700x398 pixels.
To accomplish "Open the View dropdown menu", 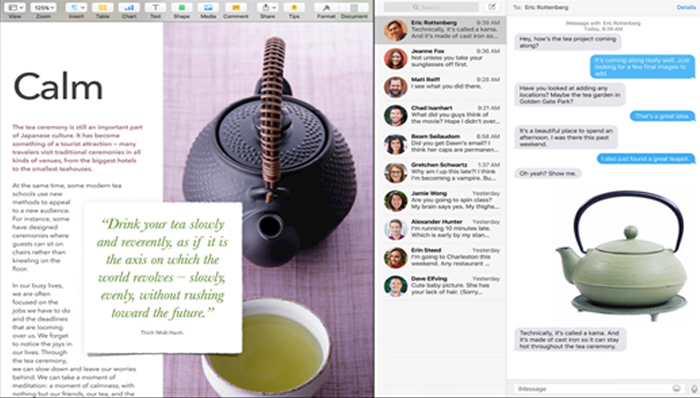I will click(15, 8).
